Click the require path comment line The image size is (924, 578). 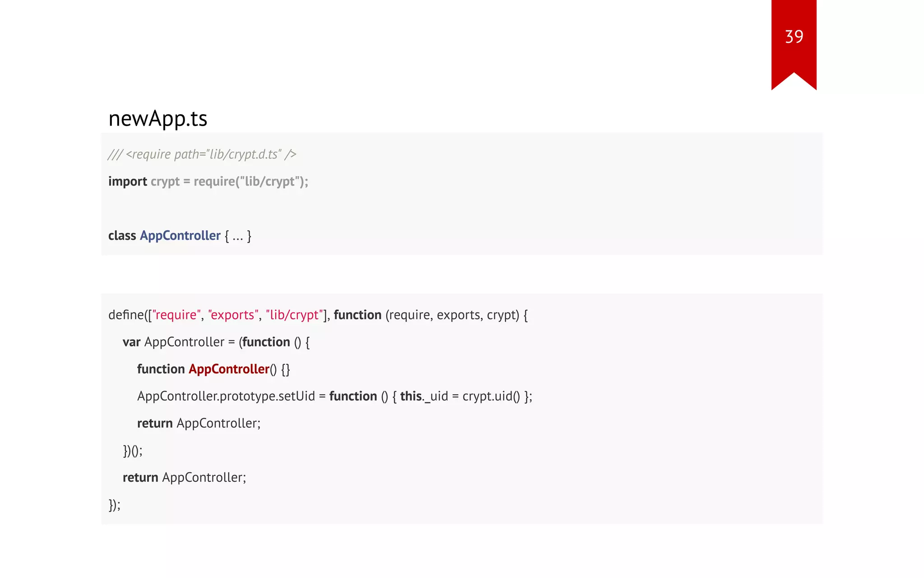pyautogui.click(x=202, y=154)
